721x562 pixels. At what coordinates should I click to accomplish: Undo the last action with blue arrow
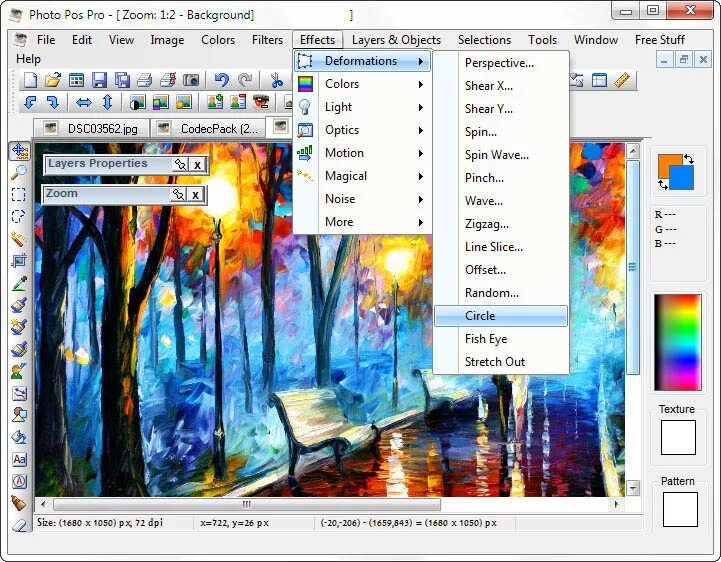[222, 80]
